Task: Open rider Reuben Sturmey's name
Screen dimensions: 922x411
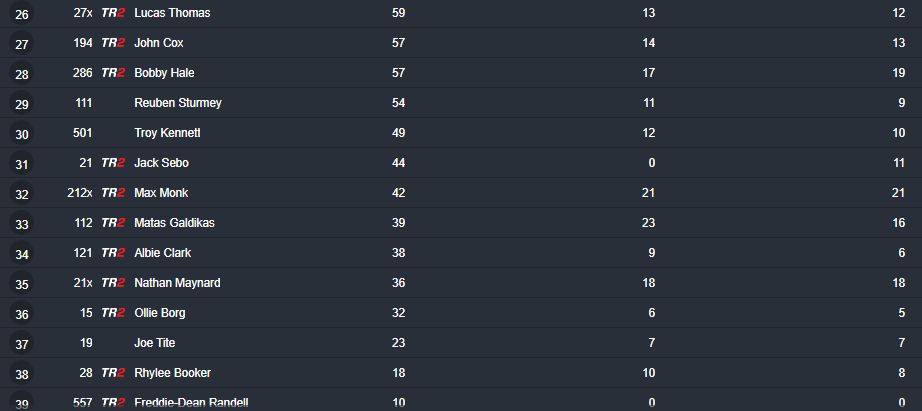Action: point(178,103)
